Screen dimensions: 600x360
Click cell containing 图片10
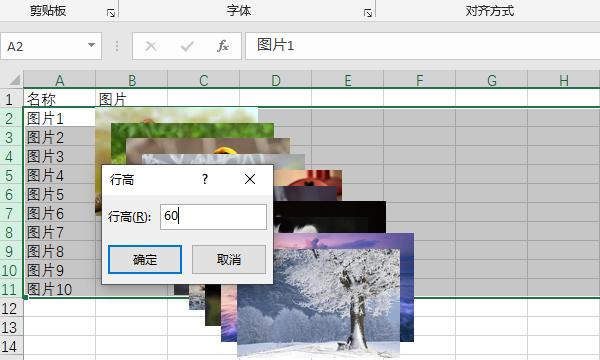[59, 289]
